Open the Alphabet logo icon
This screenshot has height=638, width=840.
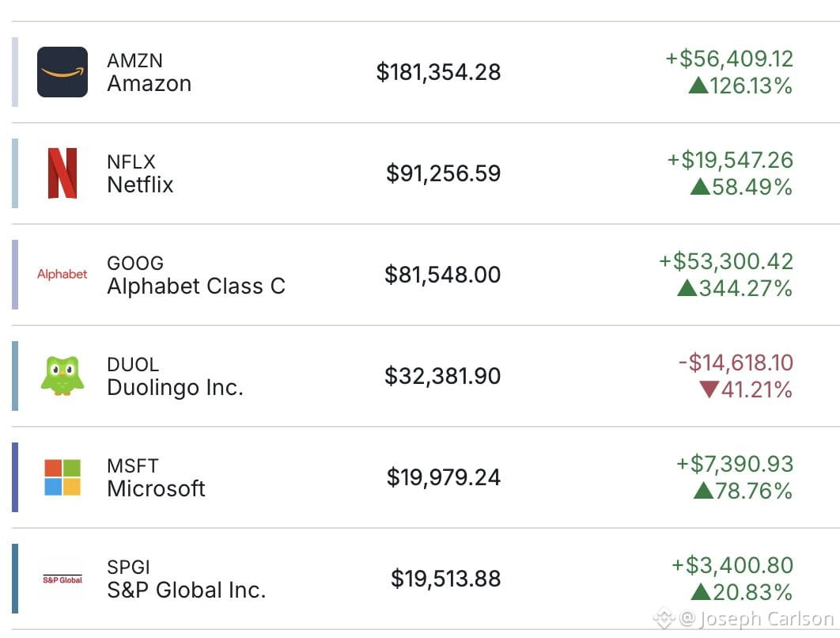(62, 274)
